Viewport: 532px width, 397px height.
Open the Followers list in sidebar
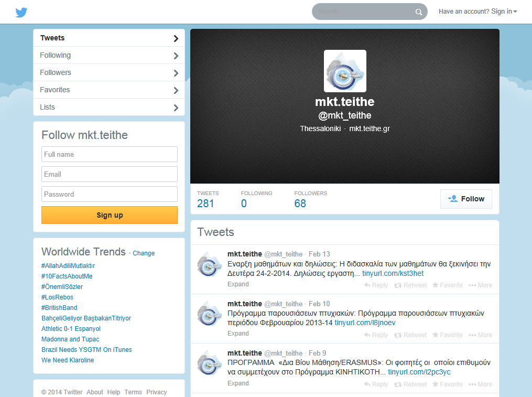pos(109,73)
